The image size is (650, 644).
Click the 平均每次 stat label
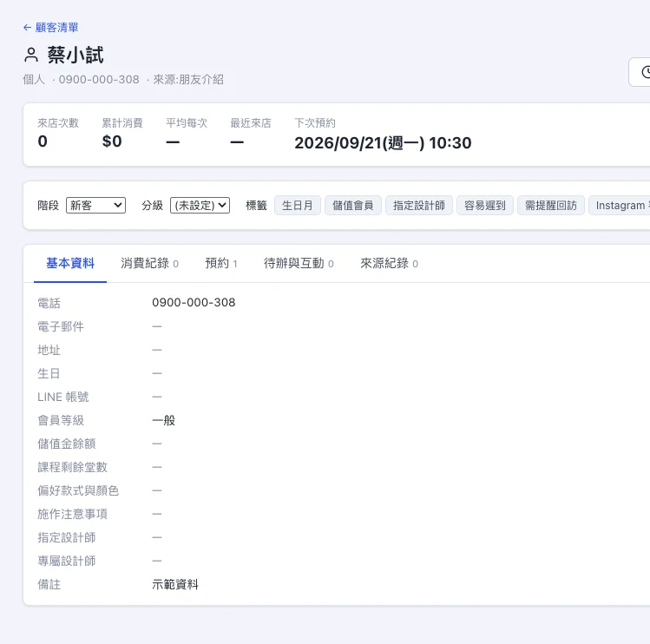[187, 122]
